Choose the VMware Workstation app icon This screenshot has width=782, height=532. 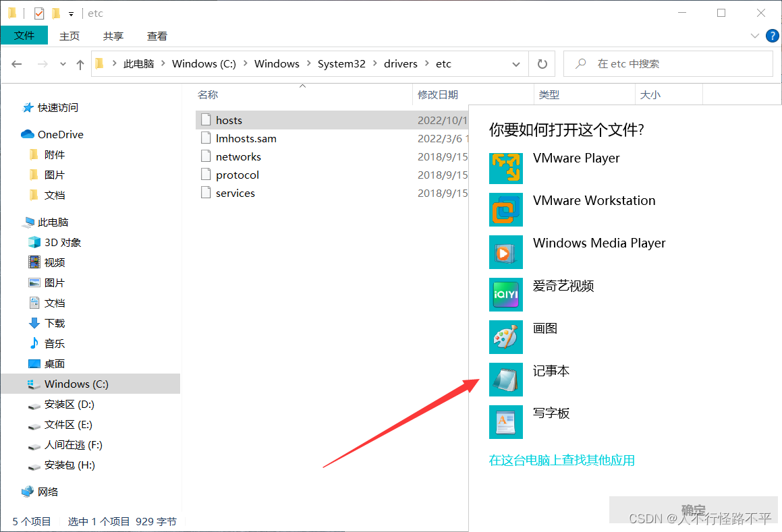point(506,210)
